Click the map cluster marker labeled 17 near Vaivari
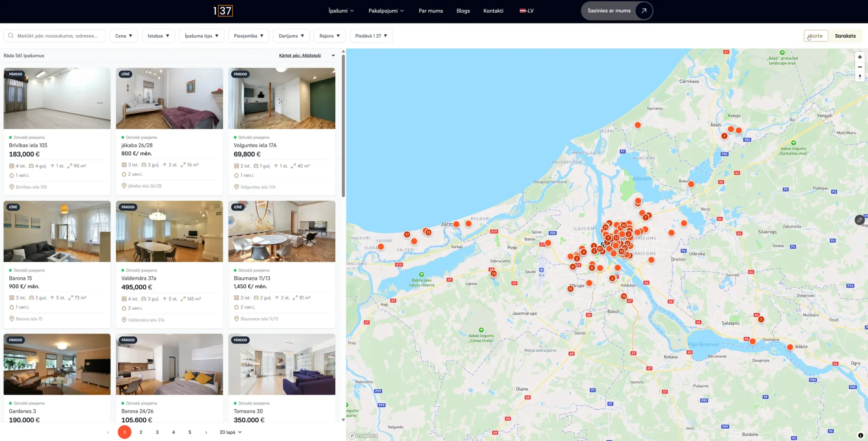 [x=407, y=234]
